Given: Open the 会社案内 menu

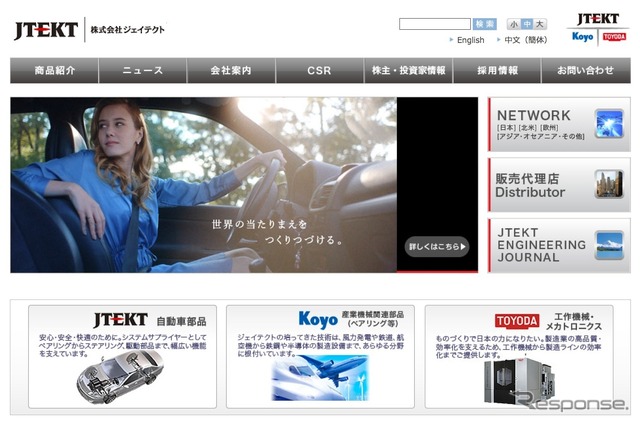Looking at the screenshot, I should click(x=231, y=70).
